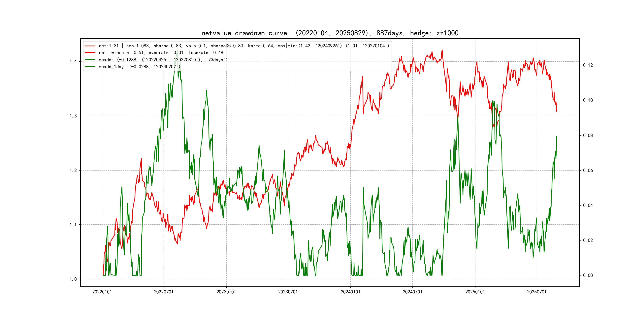644x322 pixels.
Task: Click the left y-axis tick 1.0
Action: [73, 279]
